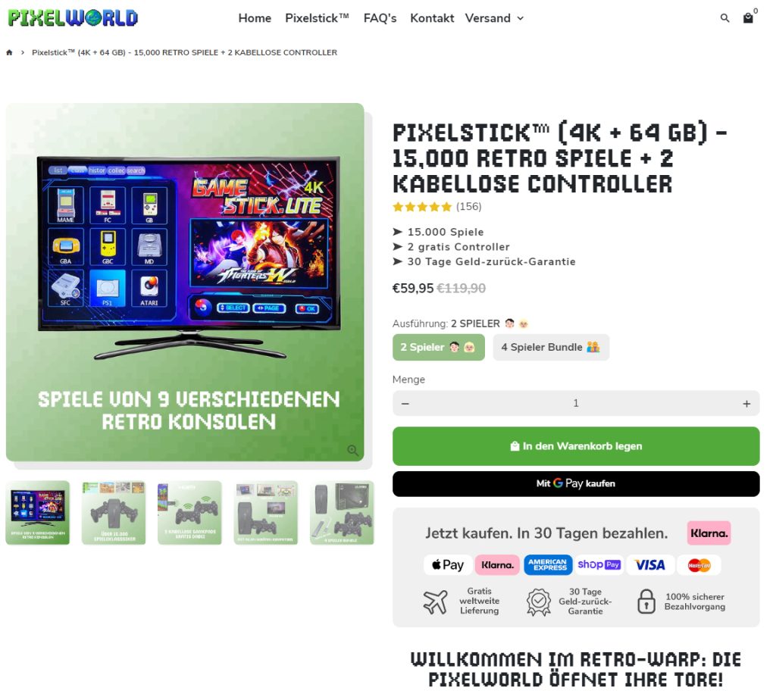The image size is (776, 700).
Task: Click the Apple Pay payment icon
Action: pyautogui.click(x=447, y=565)
